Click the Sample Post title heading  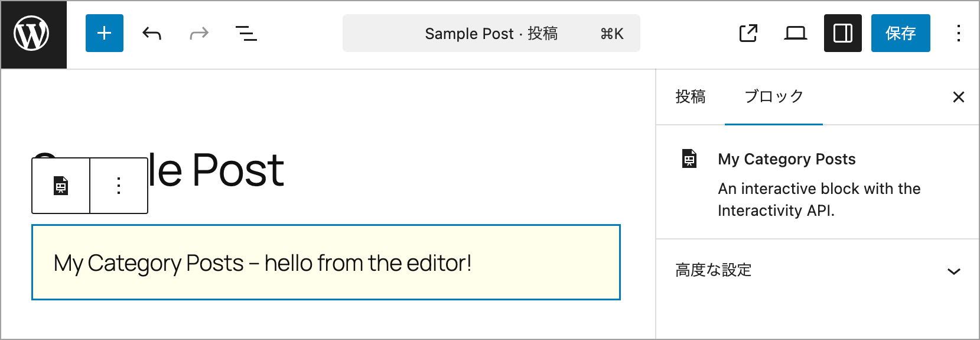coord(158,170)
